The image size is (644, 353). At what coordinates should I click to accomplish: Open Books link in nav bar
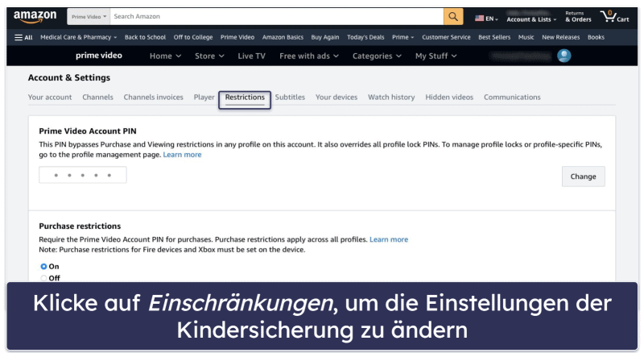(x=596, y=37)
